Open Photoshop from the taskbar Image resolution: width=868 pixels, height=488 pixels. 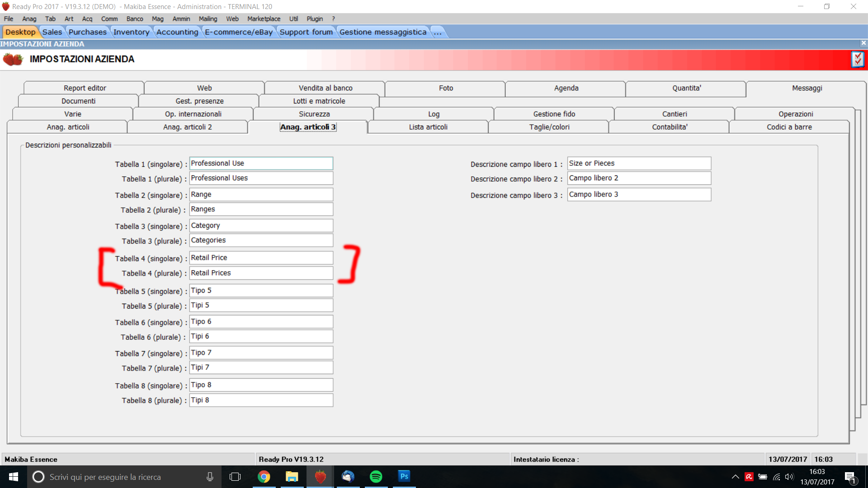(x=404, y=477)
